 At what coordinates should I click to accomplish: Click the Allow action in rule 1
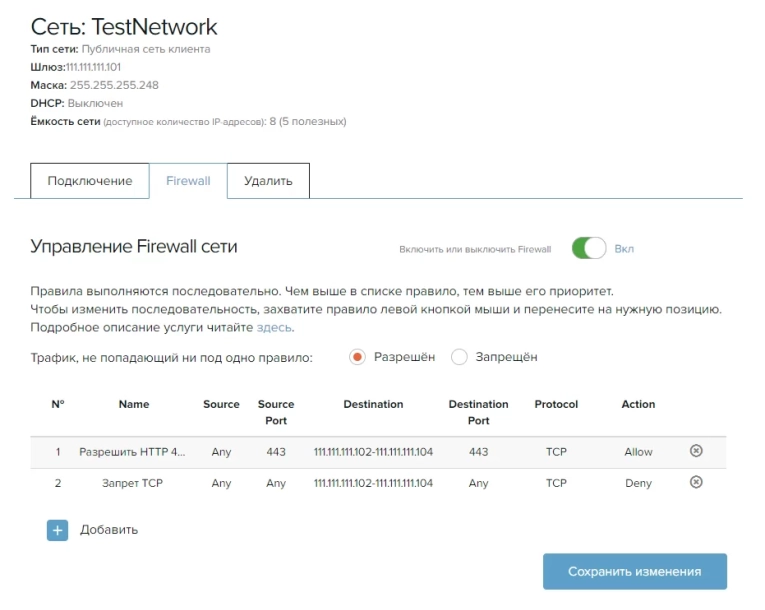tap(638, 452)
